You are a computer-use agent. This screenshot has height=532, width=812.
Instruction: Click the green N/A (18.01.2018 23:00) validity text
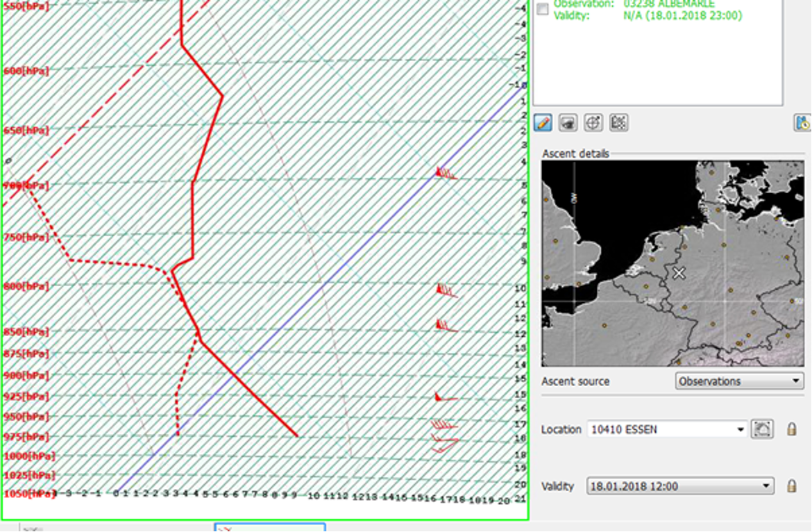tap(682, 15)
